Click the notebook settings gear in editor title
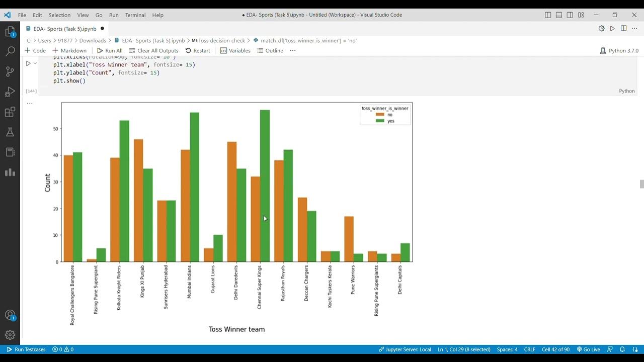The image size is (644, 362). click(x=601, y=29)
